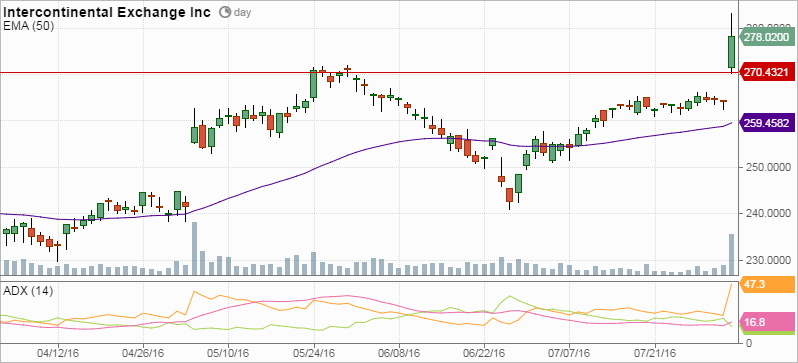Click the 250.0000 price axis label

point(767,167)
